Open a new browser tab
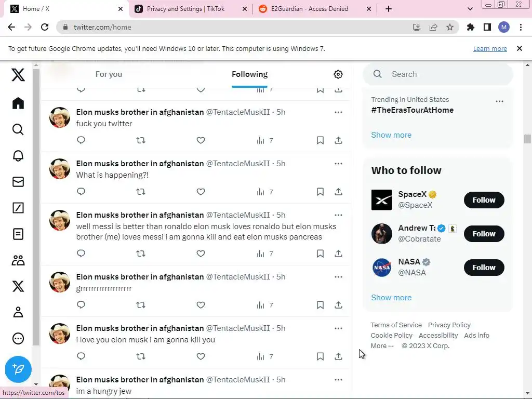 tap(389, 9)
